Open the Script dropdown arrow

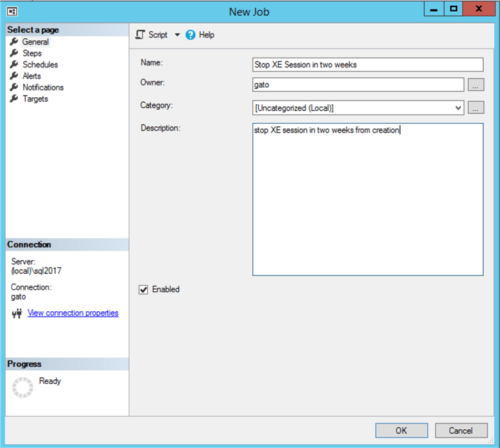click(177, 35)
